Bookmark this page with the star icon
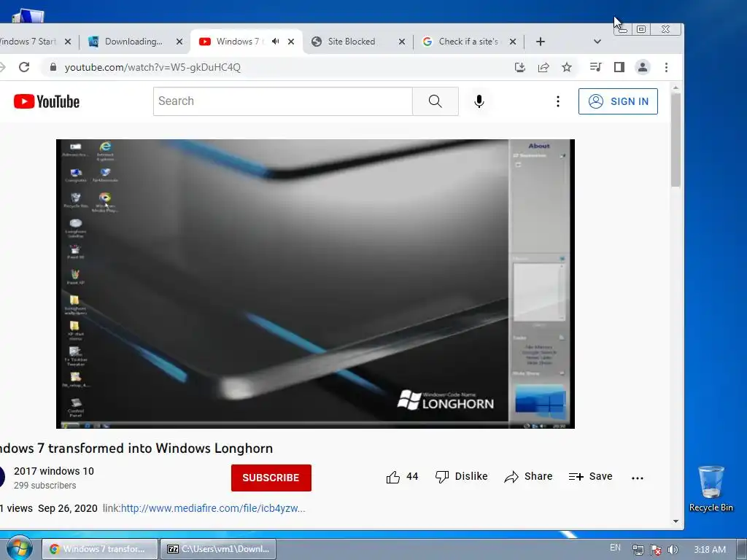The image size is (747, 560). point(566,67)
